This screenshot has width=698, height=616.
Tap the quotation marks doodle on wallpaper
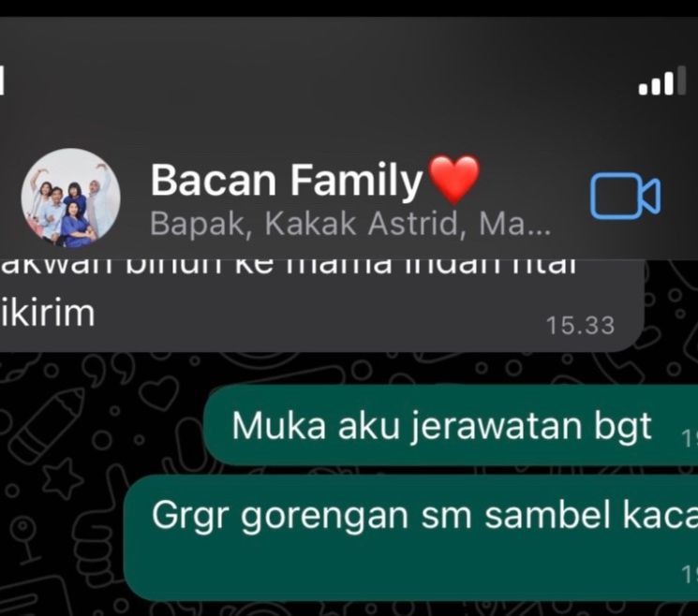(109, 370)
